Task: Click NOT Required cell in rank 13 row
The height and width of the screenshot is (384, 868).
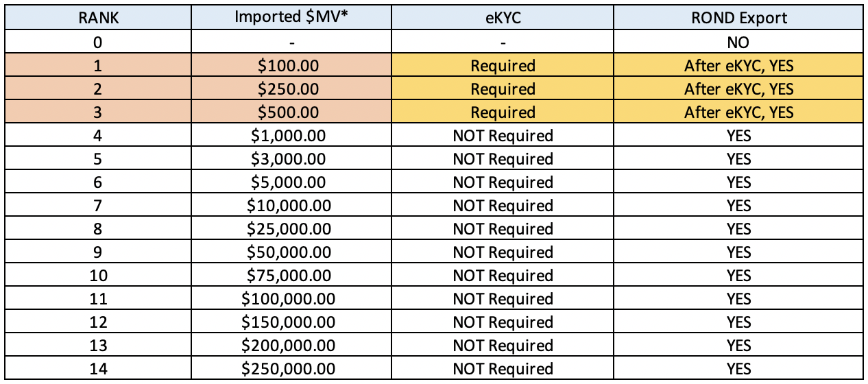Action: point(503,346)
